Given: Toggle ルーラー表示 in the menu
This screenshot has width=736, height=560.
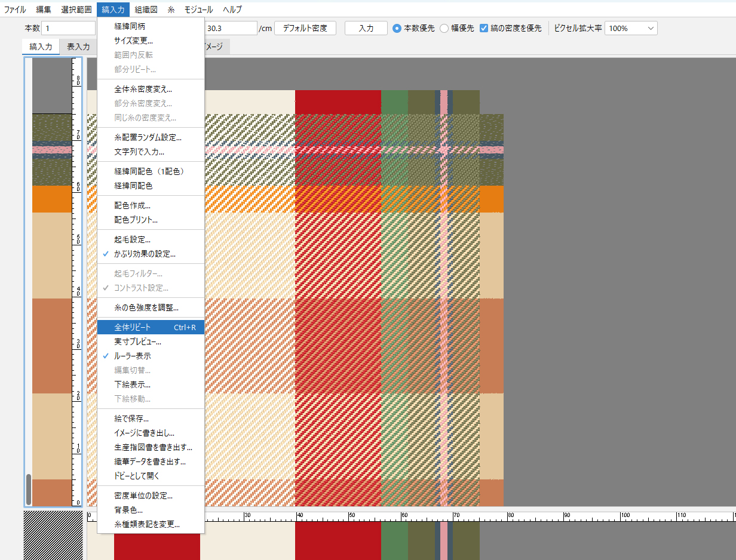Looking at the screenshot, I should coord(132,356).
